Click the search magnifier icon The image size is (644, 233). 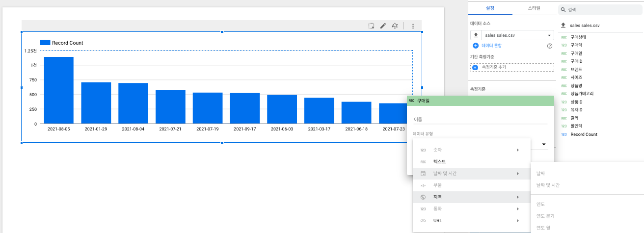point(563,9)
